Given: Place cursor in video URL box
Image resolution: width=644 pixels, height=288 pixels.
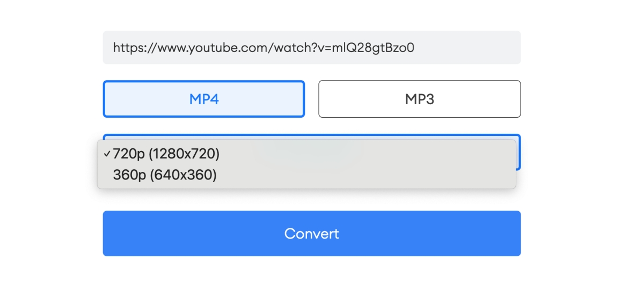Looking at the screenshot, I should (311, 47).
